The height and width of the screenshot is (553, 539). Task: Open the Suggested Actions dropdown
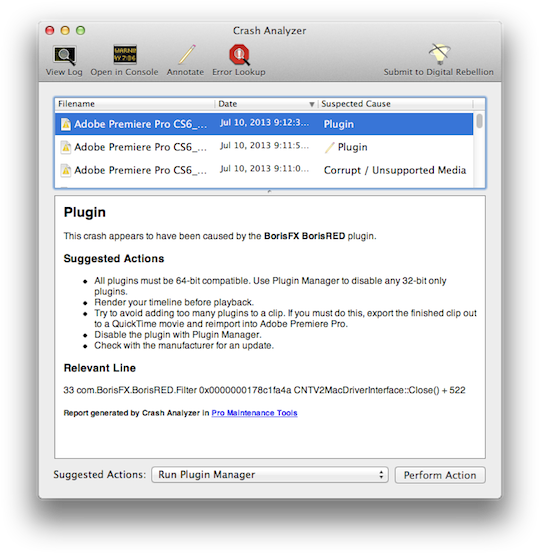[x=270, y=475]
